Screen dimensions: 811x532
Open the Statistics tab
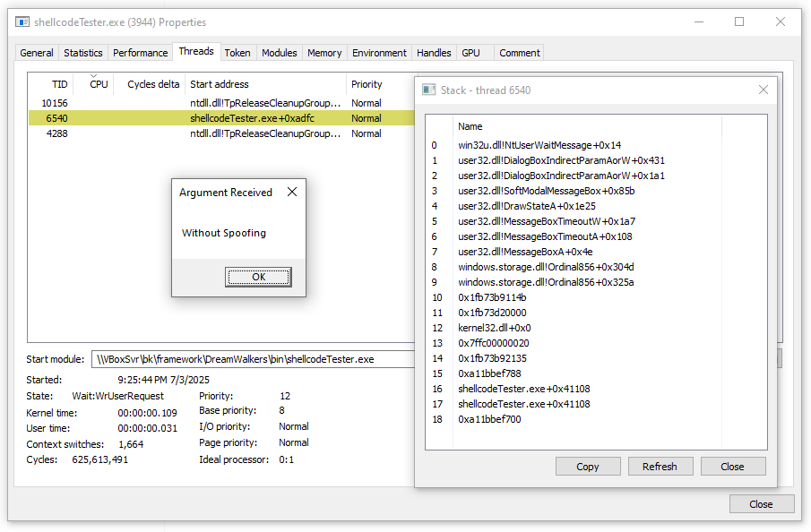(82, 52)
